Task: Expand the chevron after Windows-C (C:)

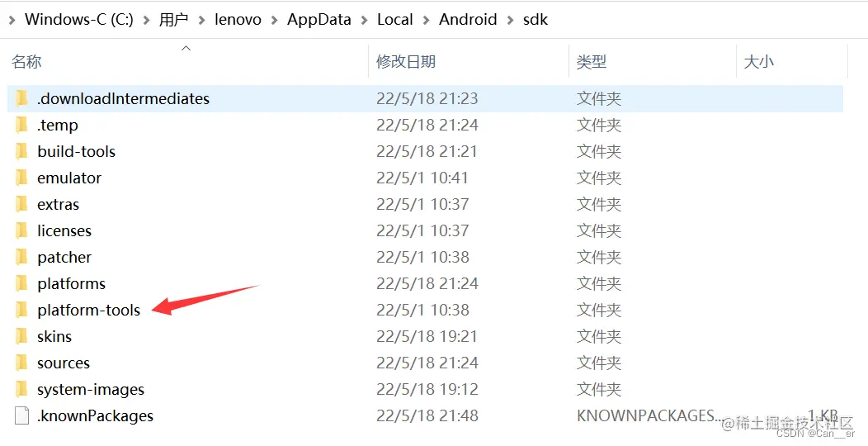Action: click(x=146, y=21)
